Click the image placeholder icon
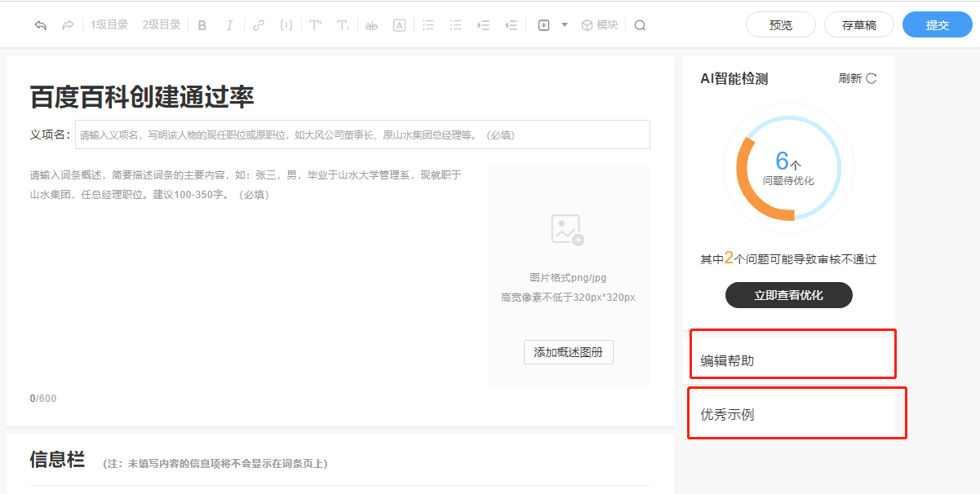 [567, 230]
